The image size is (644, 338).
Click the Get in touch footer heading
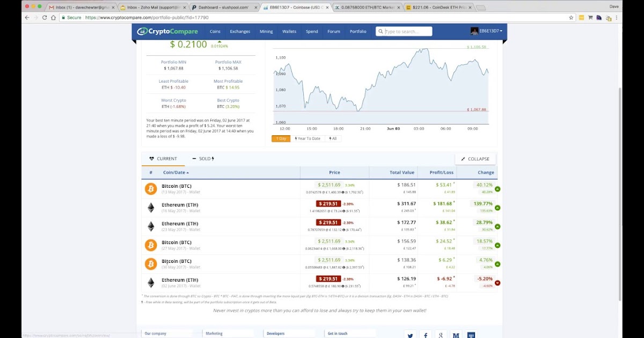338,334
